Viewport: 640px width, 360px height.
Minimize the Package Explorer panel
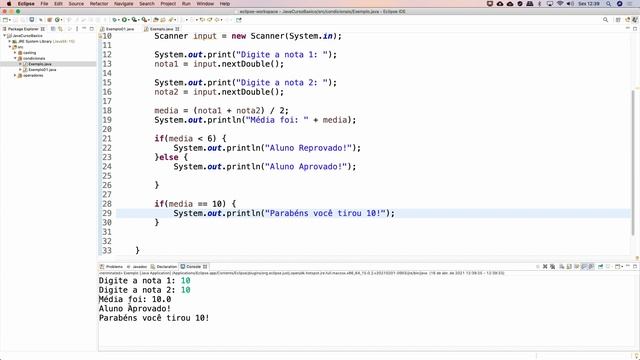(x=84, y=29)
